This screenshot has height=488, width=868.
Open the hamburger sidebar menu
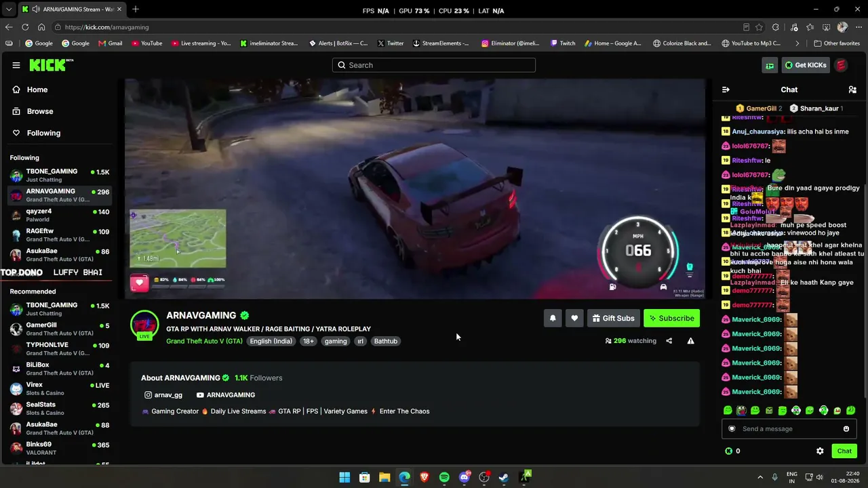pyautogui.click(x=16, y=65)
